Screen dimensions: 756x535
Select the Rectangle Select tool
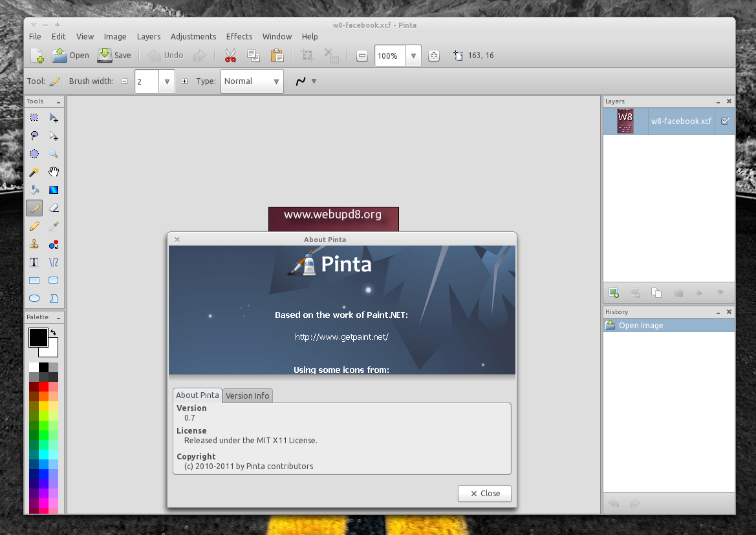coord(34,118)
